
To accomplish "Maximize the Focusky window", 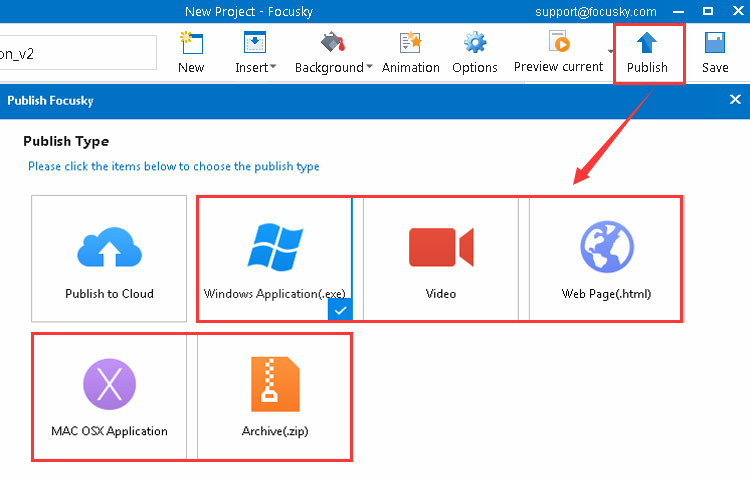I will [708, 11].
